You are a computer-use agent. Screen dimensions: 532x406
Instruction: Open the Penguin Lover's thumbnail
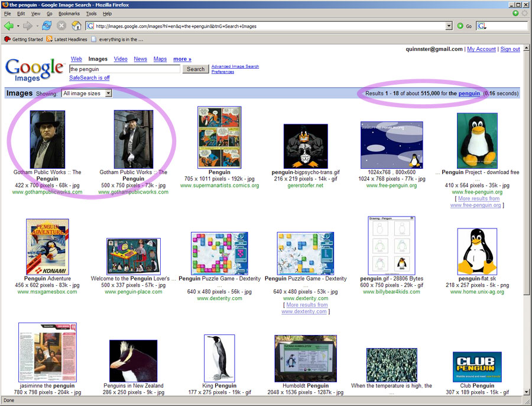pos(134,256)
